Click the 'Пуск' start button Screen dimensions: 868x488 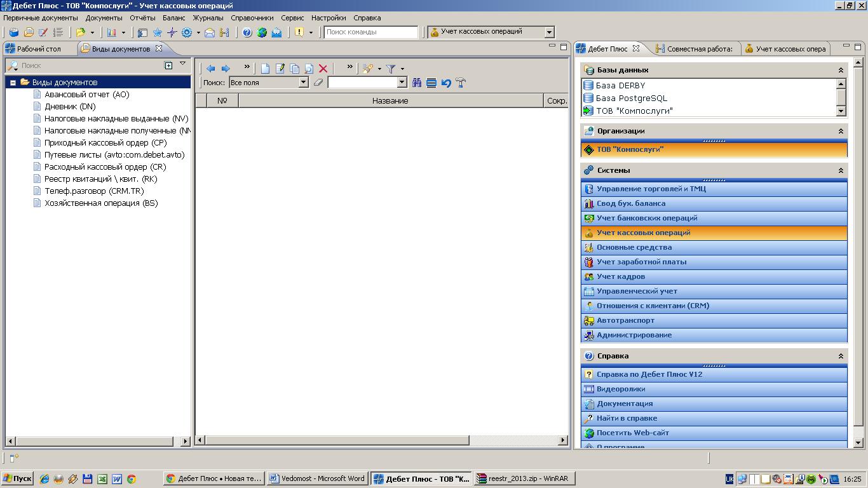pyautogui.click(x=17, y=479)
